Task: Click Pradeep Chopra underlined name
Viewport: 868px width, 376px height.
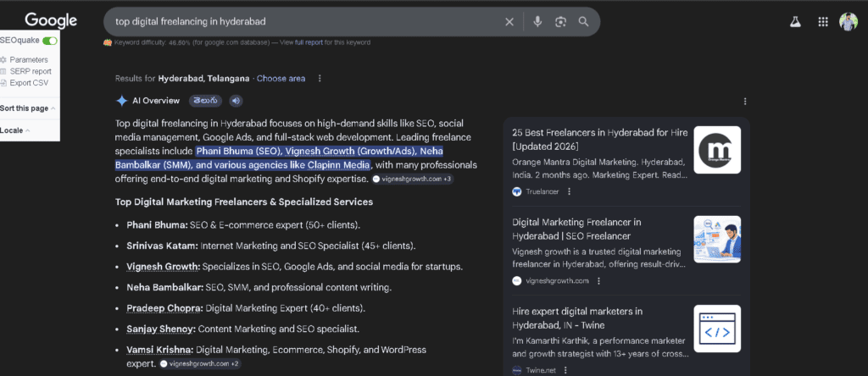Action: click(165, 308)
